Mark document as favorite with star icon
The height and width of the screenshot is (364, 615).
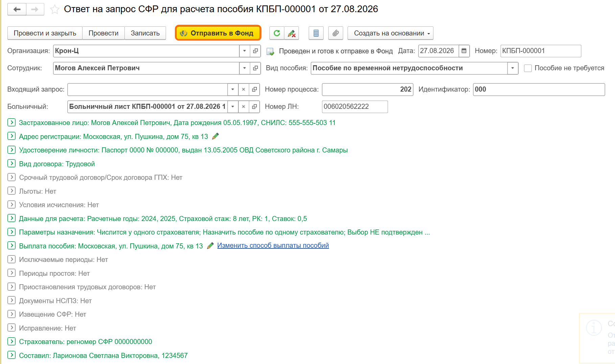pos(54,9)
